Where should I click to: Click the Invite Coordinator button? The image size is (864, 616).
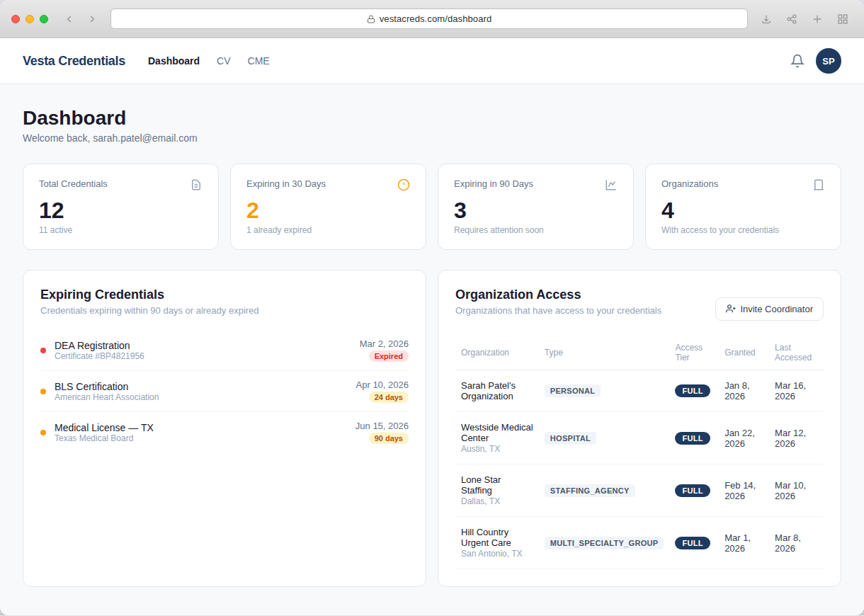point(769,309)
